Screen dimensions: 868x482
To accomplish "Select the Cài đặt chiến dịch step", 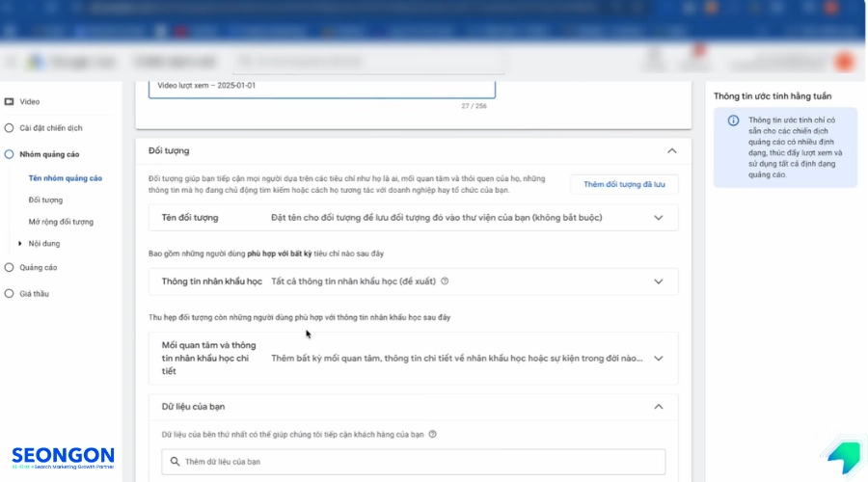I will (43, 128).
